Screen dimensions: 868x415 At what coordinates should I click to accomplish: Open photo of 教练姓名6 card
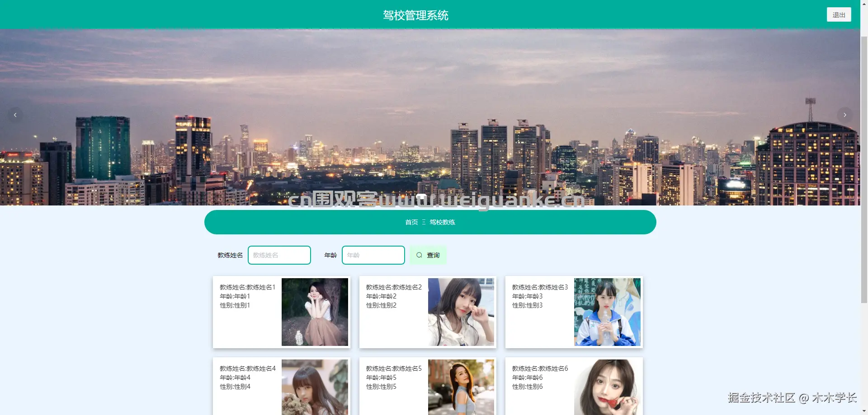pos(607,387)
